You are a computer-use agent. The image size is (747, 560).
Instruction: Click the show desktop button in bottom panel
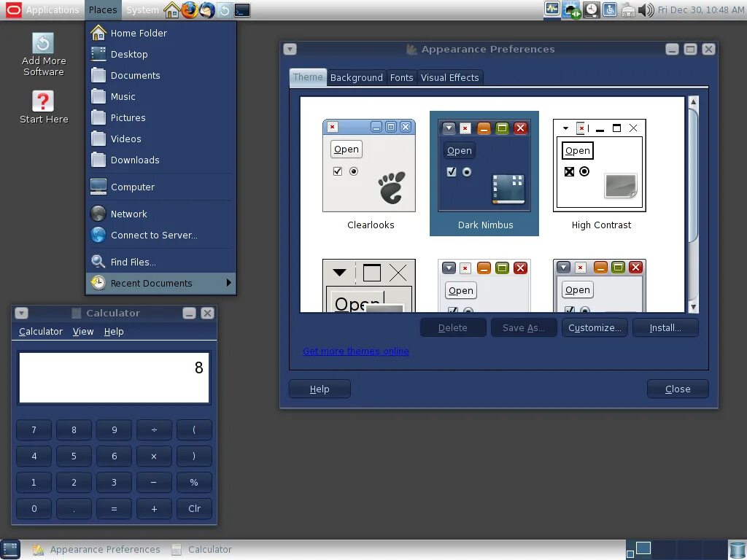pyautogui.click(x=10, y=550)
